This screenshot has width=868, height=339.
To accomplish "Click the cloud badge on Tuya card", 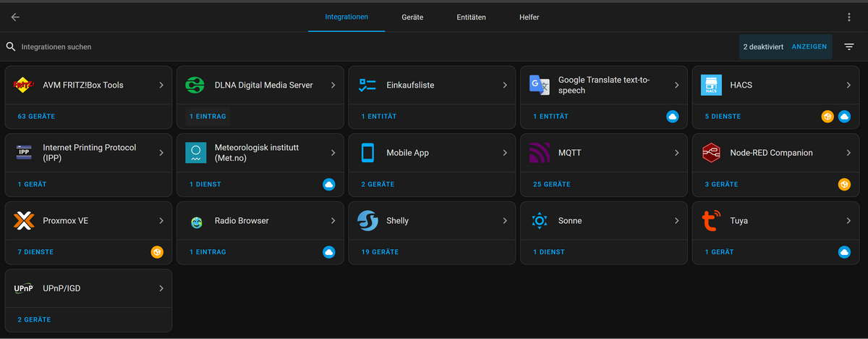I will pos(844,252).
